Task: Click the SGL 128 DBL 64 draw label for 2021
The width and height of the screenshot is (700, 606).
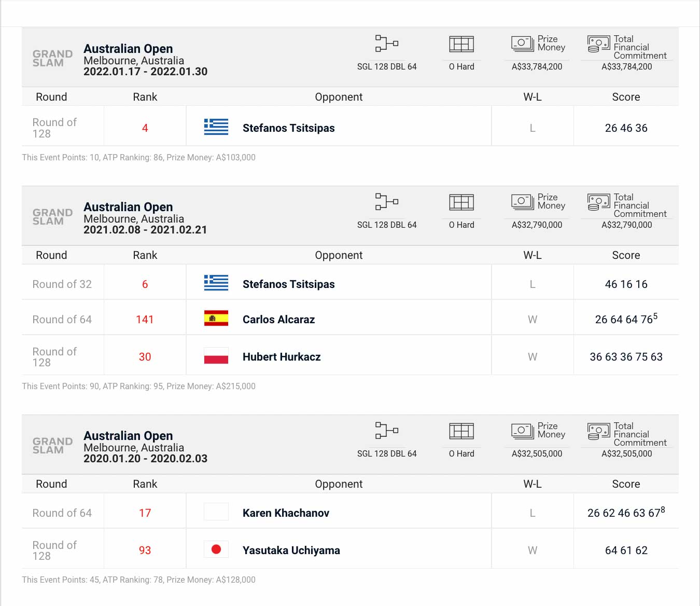Action: [387, 225]
